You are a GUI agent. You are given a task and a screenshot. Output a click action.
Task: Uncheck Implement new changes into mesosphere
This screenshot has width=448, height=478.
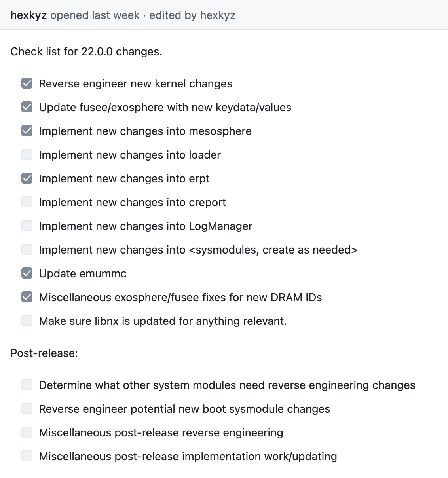pyautogui.click(x=27, y=131)
